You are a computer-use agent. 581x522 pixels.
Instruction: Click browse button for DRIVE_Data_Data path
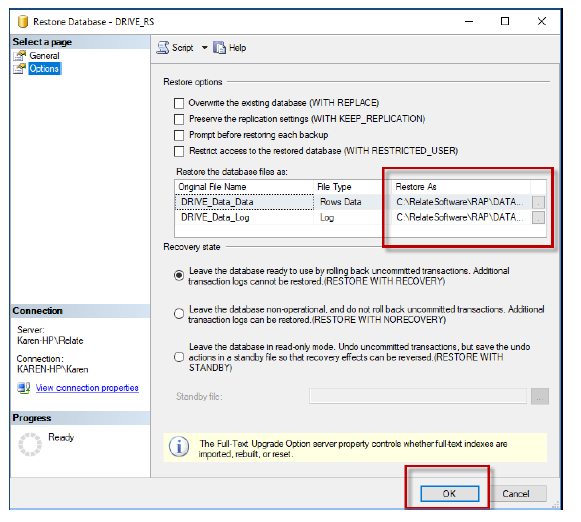pos(538,202)
